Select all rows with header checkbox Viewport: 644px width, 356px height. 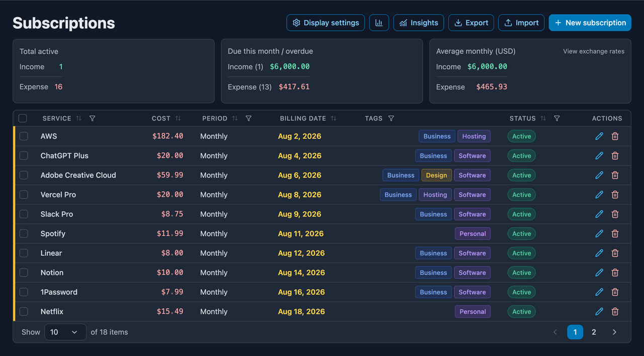point(23,118)
